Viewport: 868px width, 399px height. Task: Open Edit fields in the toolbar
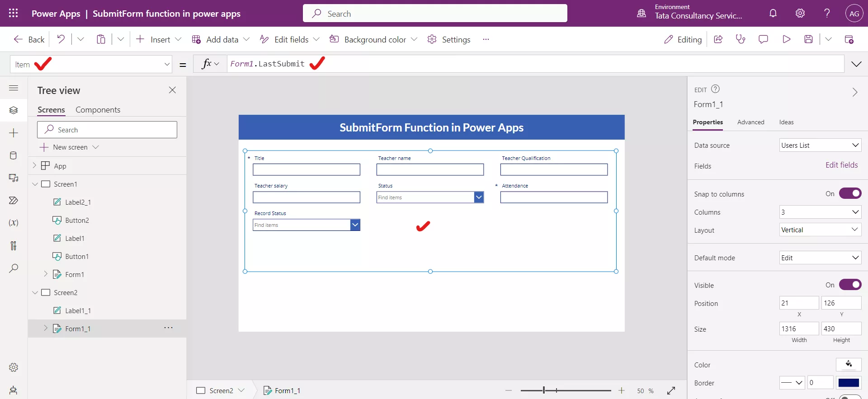pos(290,39)
